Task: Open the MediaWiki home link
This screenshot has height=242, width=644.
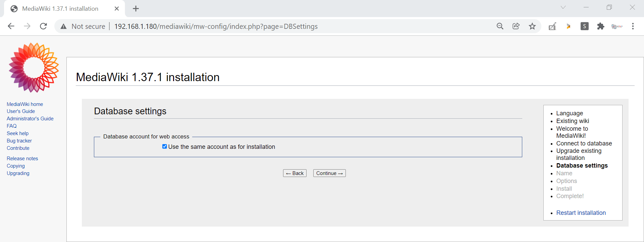Action: pyautogui.click(x=25, y=104)
